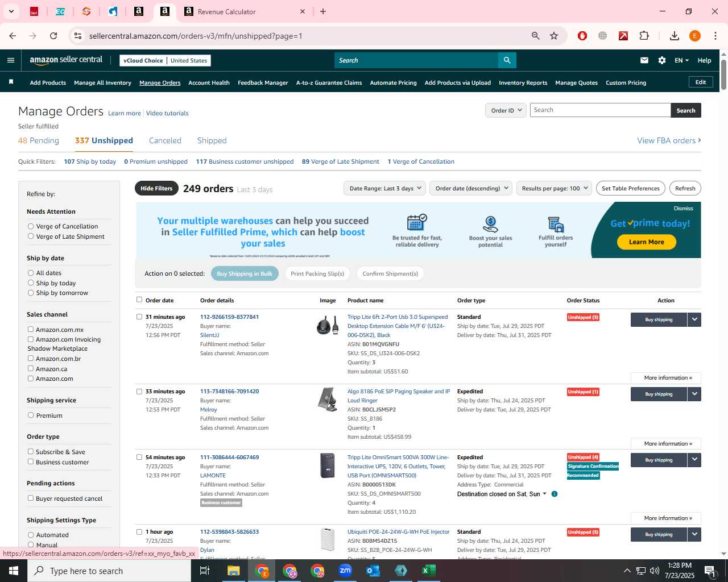
Task: Click the order search input field
Action: 600,110
